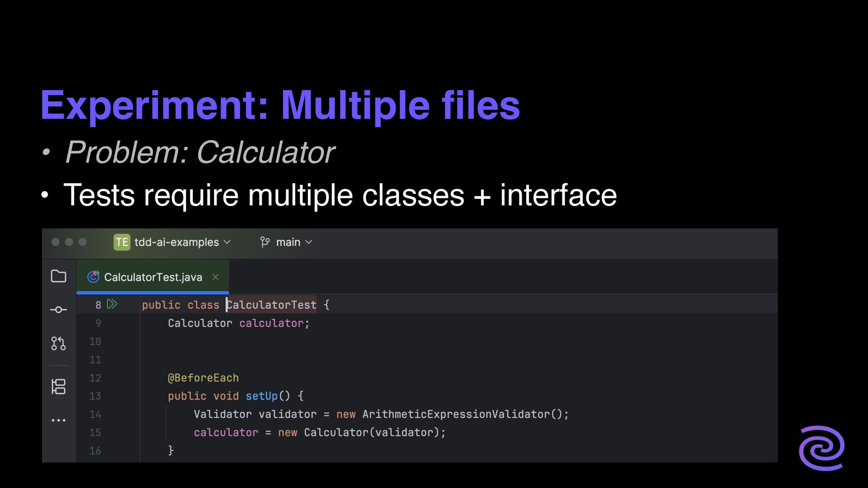Click the git branch icon
The height and width of the screenshot is (488, 868).
tap(265, 242)
